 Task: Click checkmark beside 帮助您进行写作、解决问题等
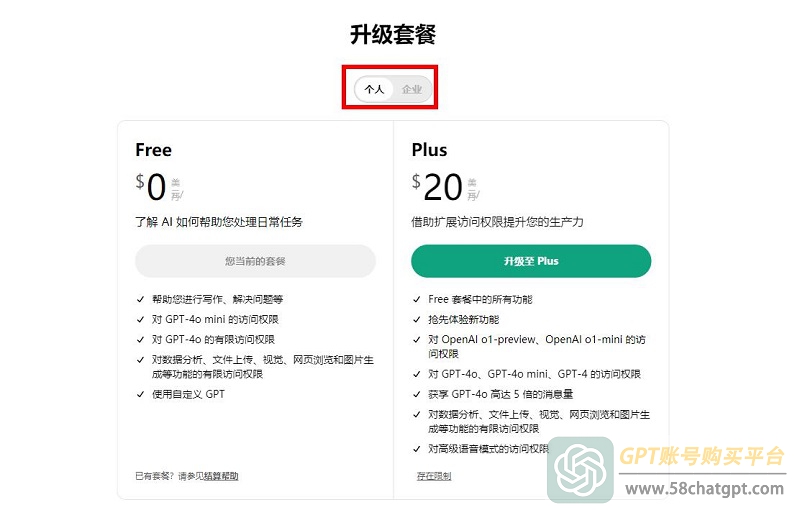(x=140, y=299)
